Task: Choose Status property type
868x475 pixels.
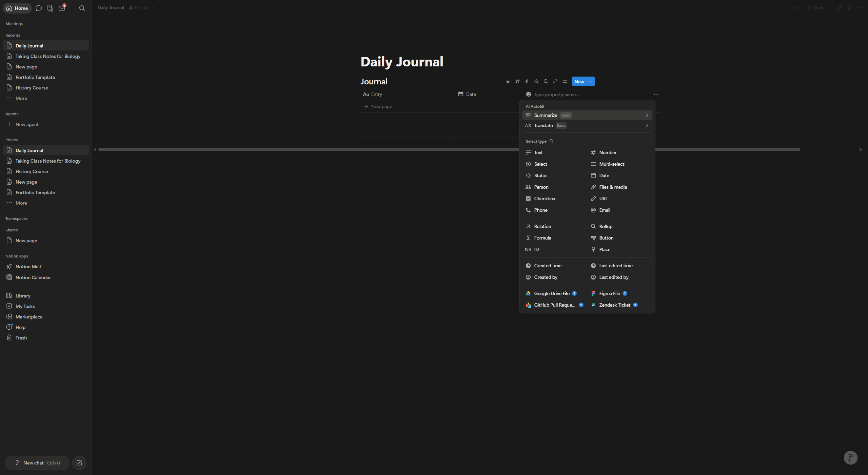Action: coord(555,175)
